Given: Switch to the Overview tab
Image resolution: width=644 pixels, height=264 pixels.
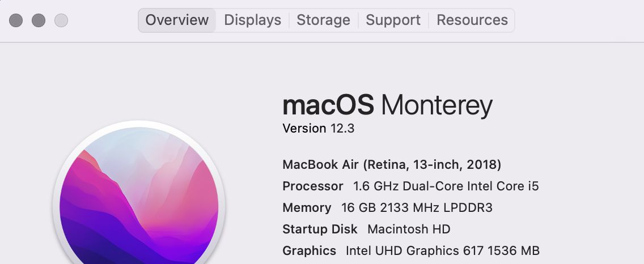Looking at the screenshot, I should point(177,20).
